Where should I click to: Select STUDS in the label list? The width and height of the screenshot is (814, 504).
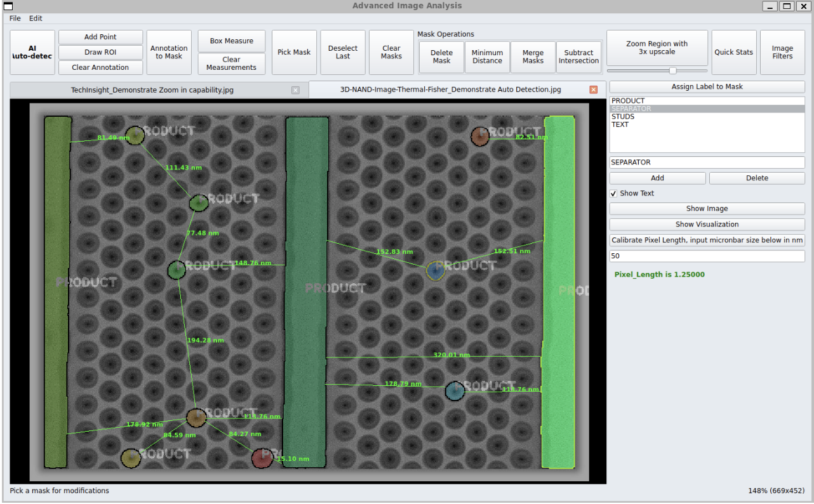coord(707,117)
